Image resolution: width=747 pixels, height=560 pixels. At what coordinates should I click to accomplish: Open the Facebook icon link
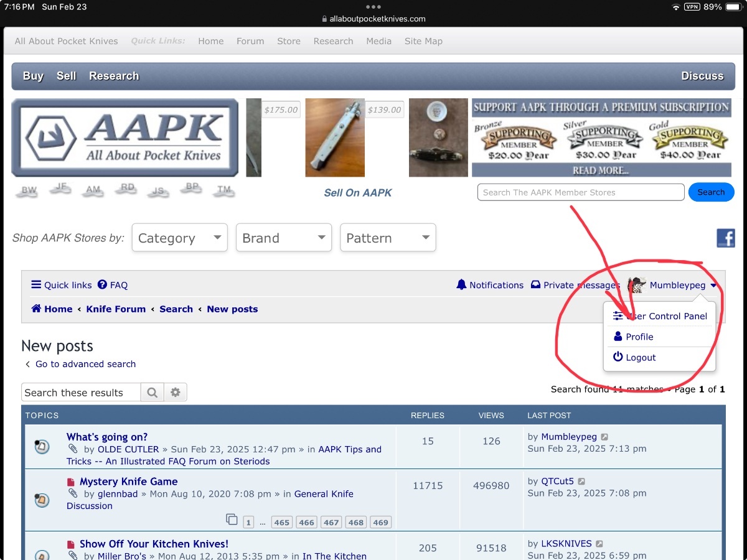(x=726, y=238)
